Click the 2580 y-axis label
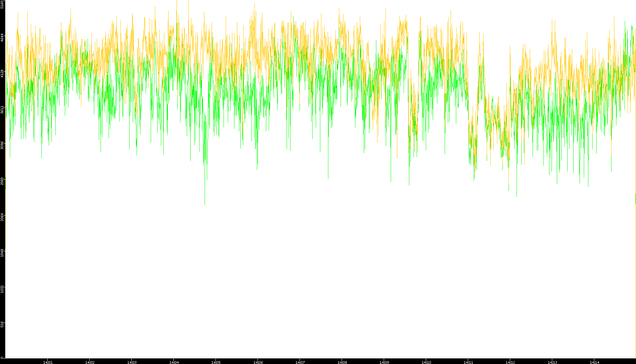The image size is (636, 364). tap(2, 181)
